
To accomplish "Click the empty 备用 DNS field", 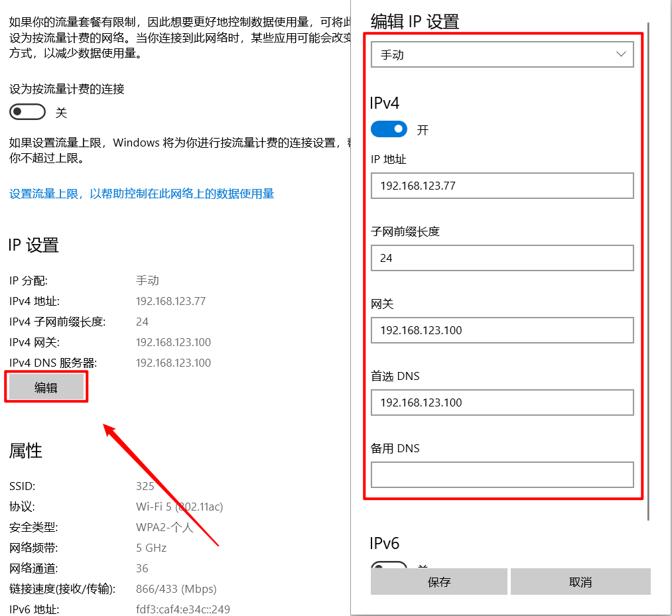I will point(502,475).
